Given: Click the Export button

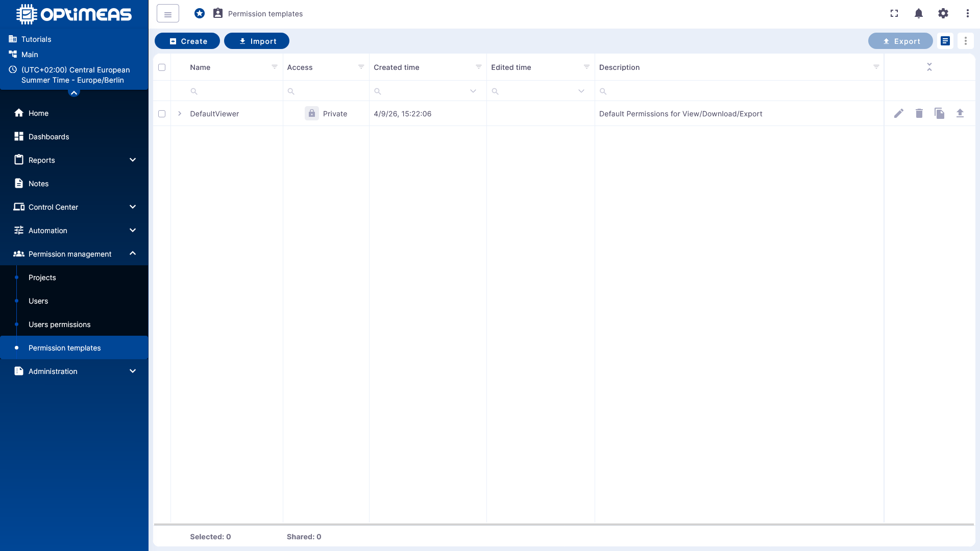Looking at the screenshot, I should (900, 41).
